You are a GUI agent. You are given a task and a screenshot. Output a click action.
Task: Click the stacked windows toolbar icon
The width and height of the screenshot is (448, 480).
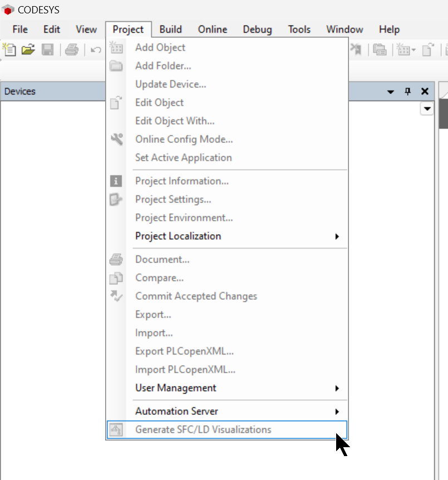[x=380, y=50]
